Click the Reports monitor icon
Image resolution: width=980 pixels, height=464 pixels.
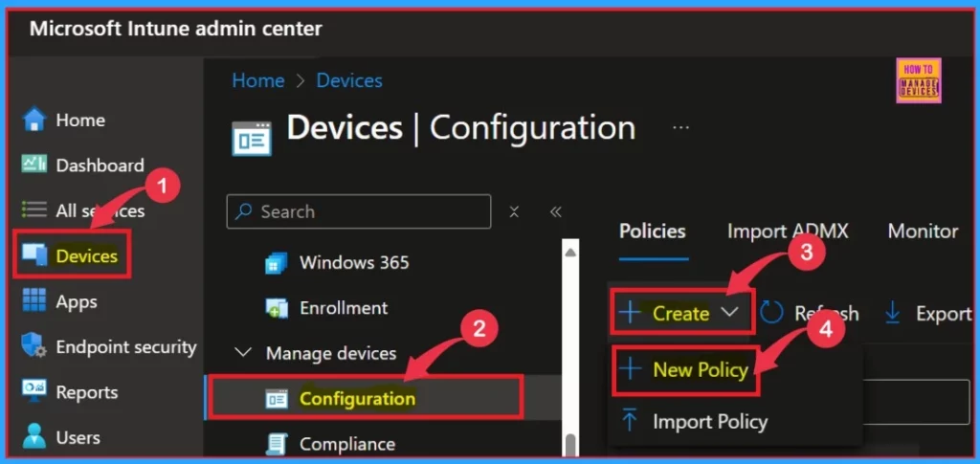click(x=34, y=391)
